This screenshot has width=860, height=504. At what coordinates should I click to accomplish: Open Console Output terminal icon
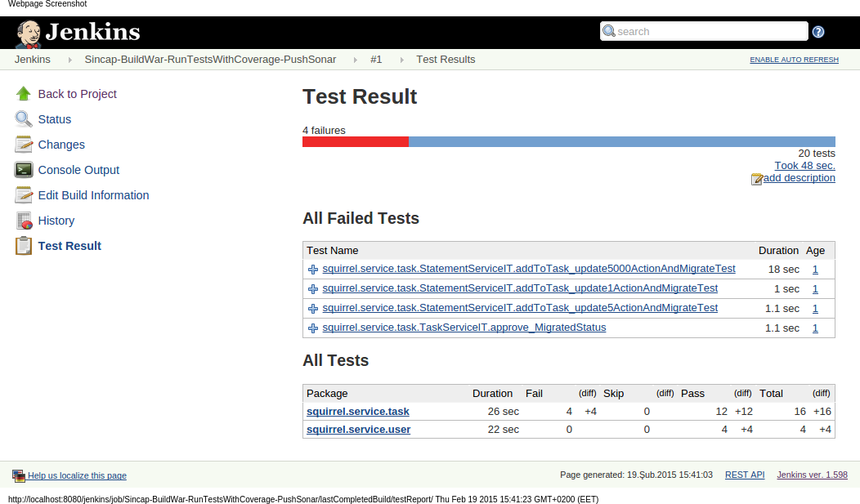pos(24,170)
